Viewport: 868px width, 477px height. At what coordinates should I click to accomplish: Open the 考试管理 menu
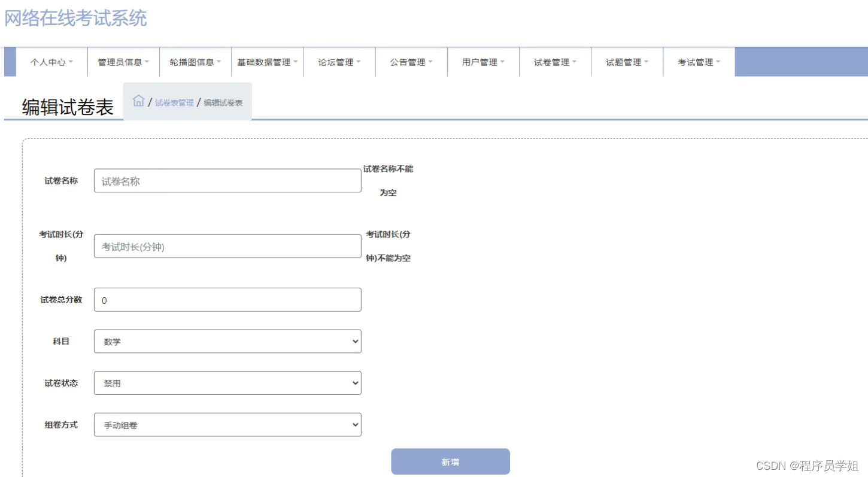(x=699, y=62)
